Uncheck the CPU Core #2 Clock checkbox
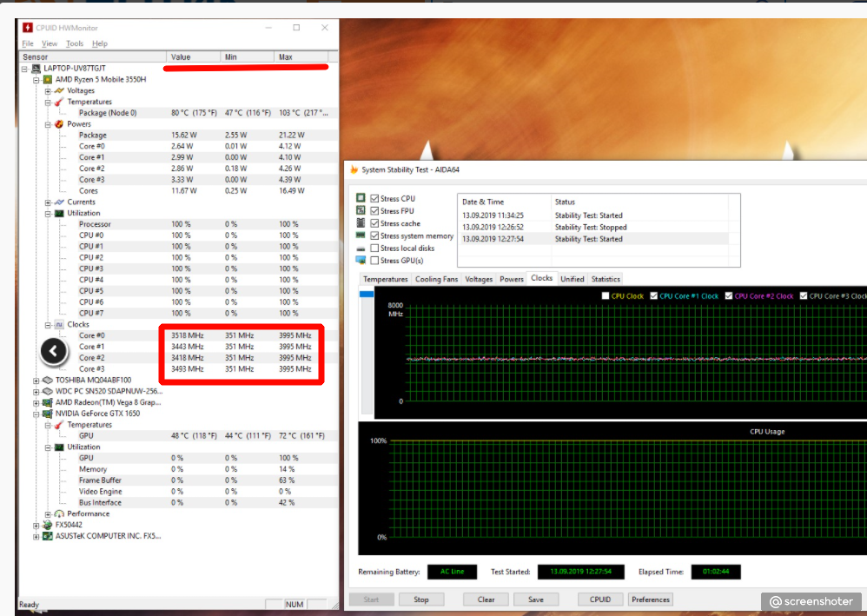The height and width of the screenshot is (616, 867). tap(729, 295)
